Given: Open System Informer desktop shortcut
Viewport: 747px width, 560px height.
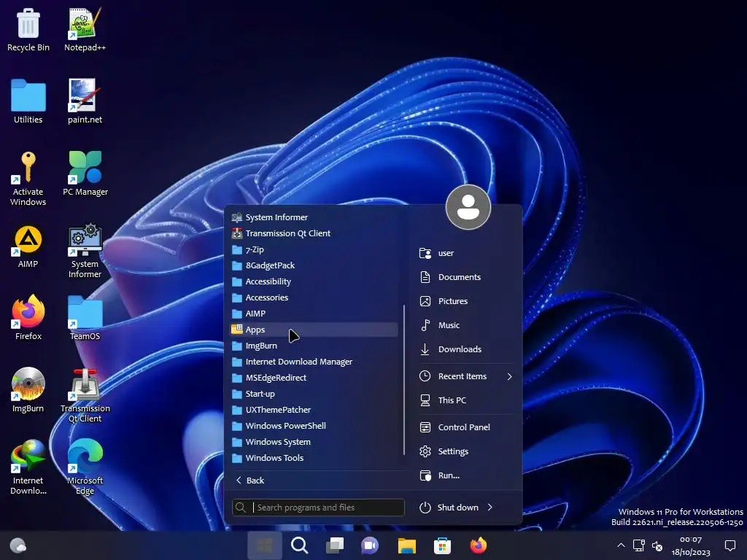Looking at the screenshot, I should point(85,251).
